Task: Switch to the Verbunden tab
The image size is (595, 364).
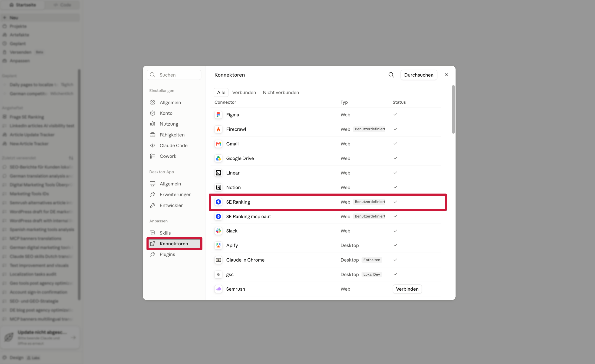Action: coord(244,92)
